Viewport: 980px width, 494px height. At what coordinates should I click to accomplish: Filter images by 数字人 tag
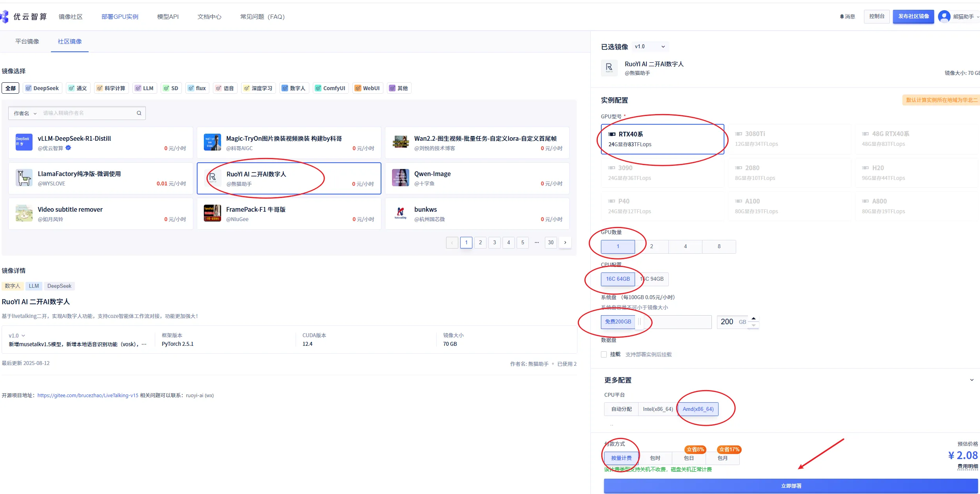tap(294, 88)
